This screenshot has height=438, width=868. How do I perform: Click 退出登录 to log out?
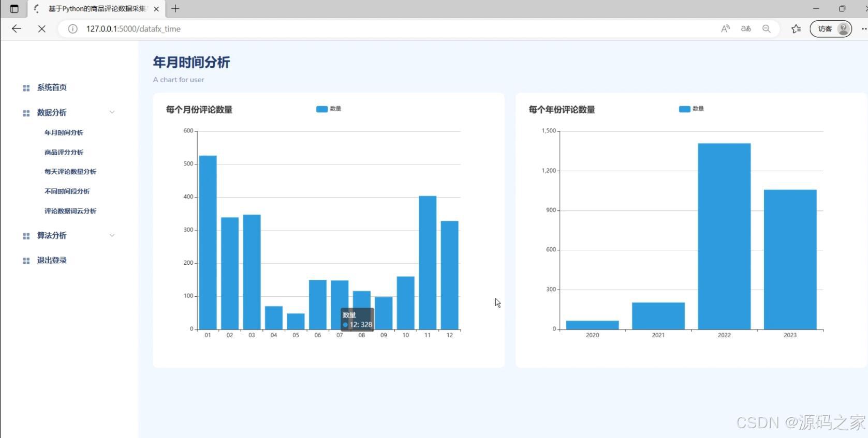coord(52,260)
